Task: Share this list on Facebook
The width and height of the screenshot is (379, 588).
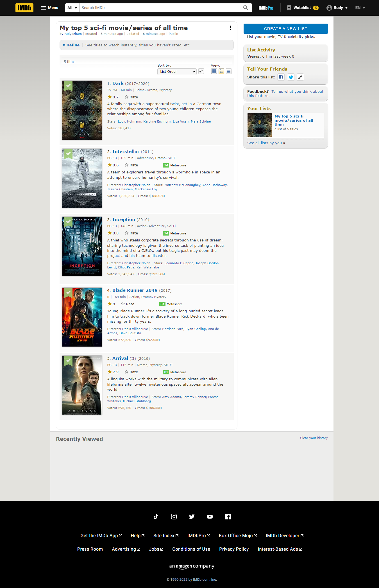Action: tap(281, 77)
